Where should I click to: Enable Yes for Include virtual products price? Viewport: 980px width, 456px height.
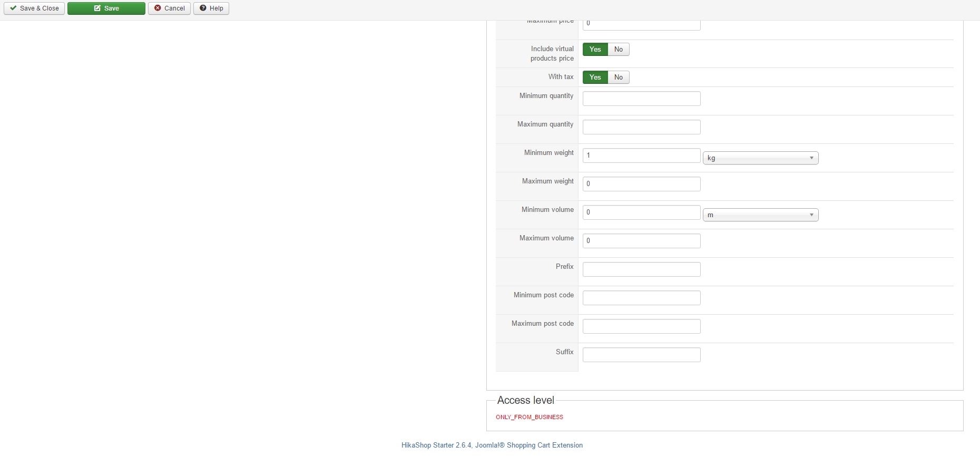click(595, 50)
